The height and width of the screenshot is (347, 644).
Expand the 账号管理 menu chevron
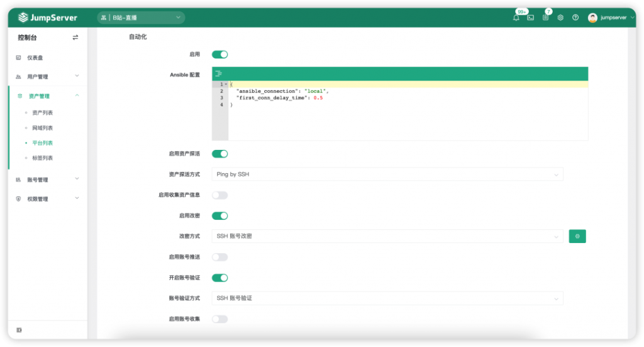click(77, 179)
